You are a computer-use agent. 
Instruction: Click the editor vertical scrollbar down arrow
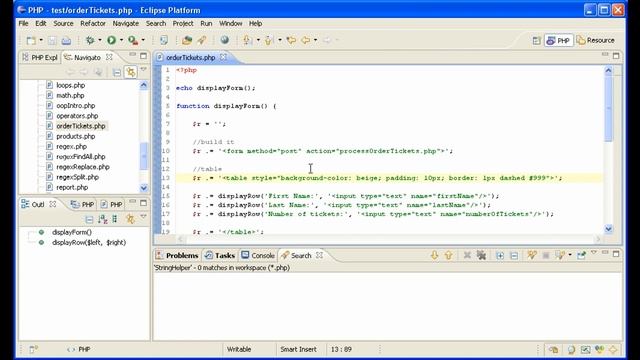pyautogui.click(x=608, y=229)
